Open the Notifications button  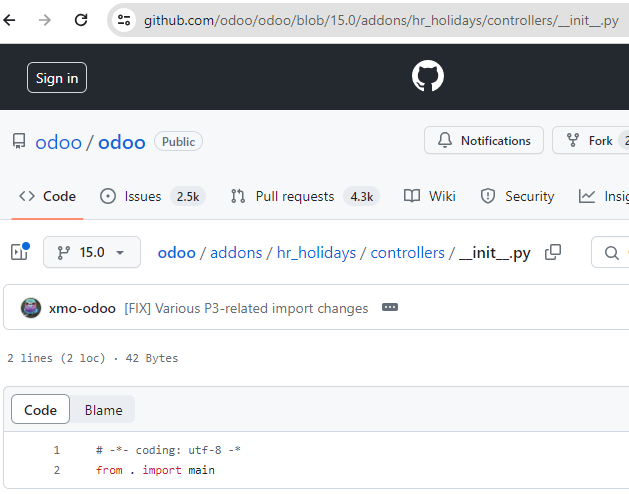(x=484, y=140)
